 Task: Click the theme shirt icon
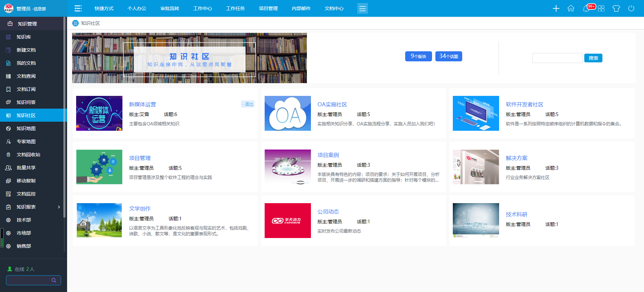click(616, 8)
